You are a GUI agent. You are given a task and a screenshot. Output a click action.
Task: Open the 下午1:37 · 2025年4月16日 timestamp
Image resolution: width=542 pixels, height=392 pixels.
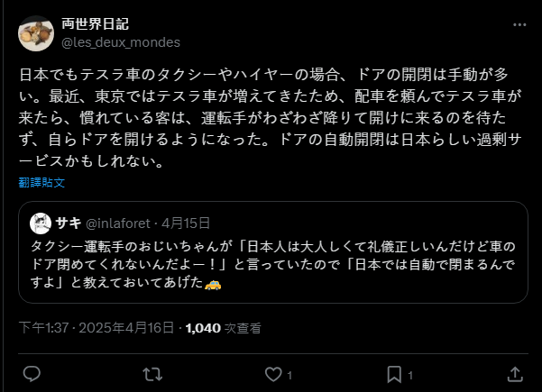(x=97, y=329)
